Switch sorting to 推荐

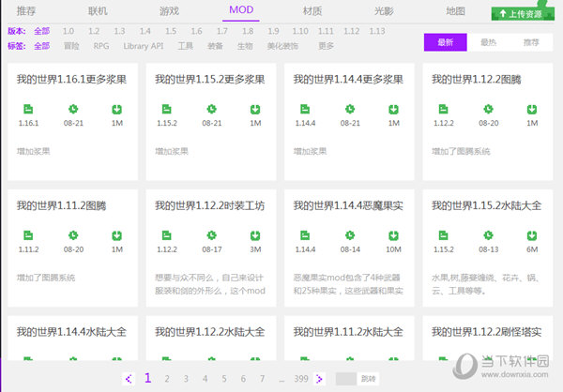(531, 43)
